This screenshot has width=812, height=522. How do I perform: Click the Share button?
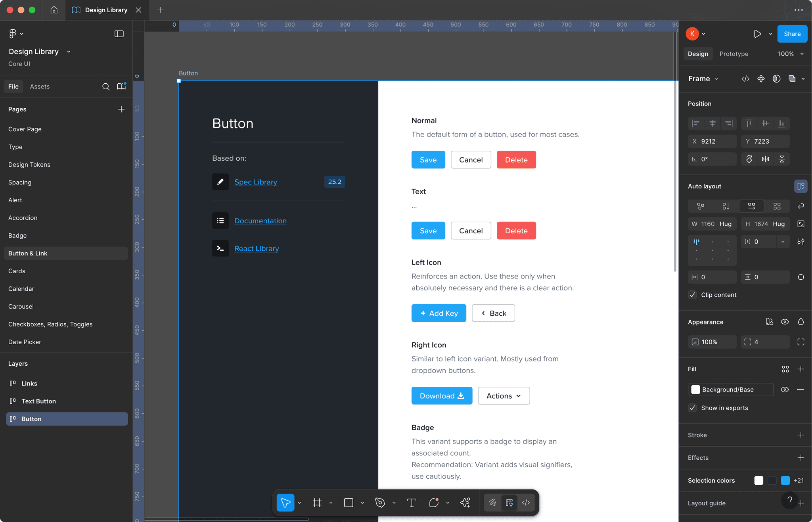click(x=791, y=34)
